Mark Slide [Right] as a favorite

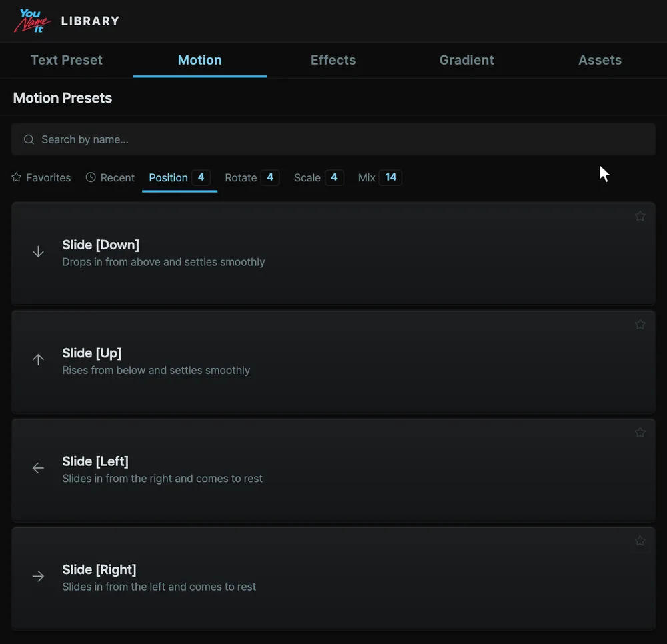pos(640,541)
